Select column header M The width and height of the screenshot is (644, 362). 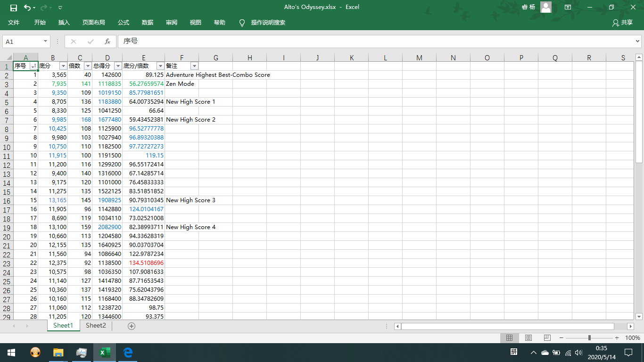pos(419,58)
